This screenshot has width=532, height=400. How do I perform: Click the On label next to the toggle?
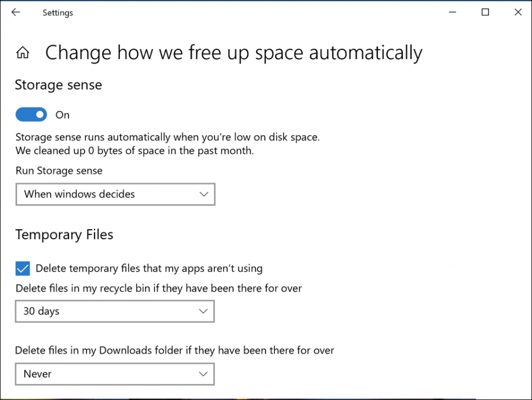click(62, 114)
